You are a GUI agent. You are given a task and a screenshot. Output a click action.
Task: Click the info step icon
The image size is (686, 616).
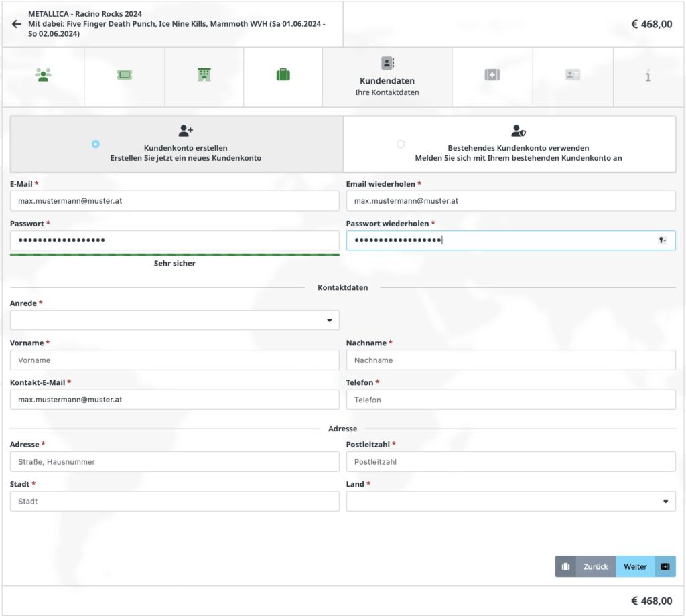[x=648, y=76]
